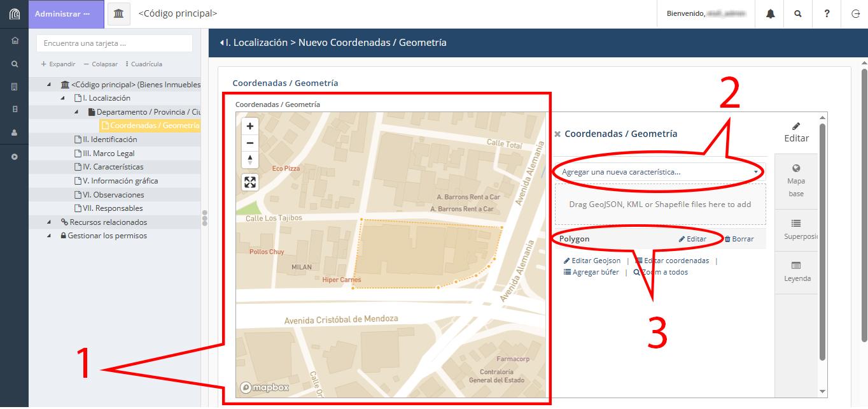Click the home icon in the left sidebar

[14, 41]
